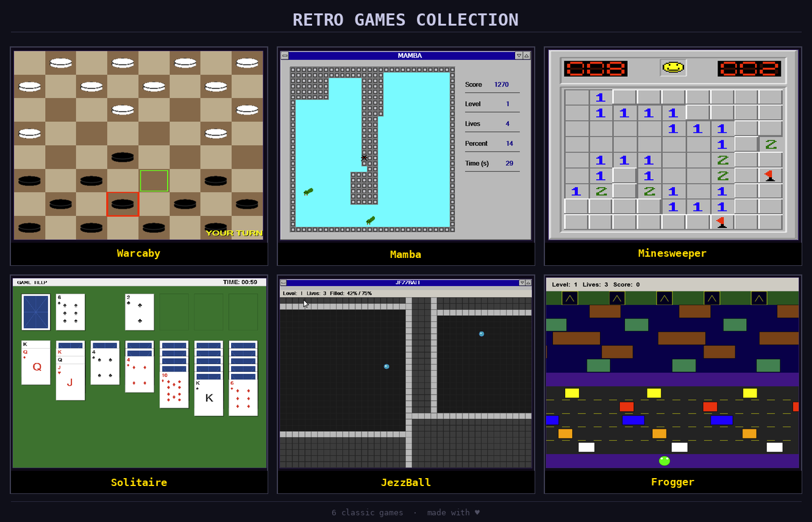
Task: Select the 4 of spades in Solitaire
Action: (x=105, y=366)
